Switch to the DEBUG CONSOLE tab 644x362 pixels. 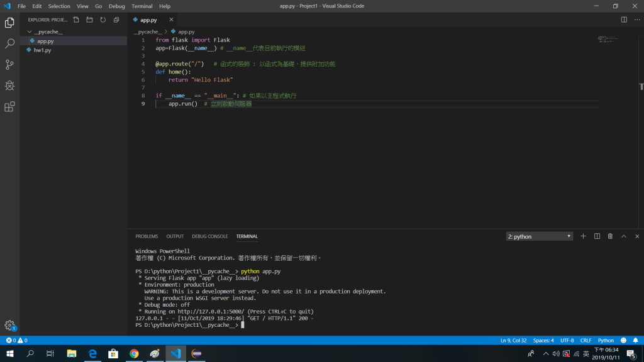click(x=210, y=236)
